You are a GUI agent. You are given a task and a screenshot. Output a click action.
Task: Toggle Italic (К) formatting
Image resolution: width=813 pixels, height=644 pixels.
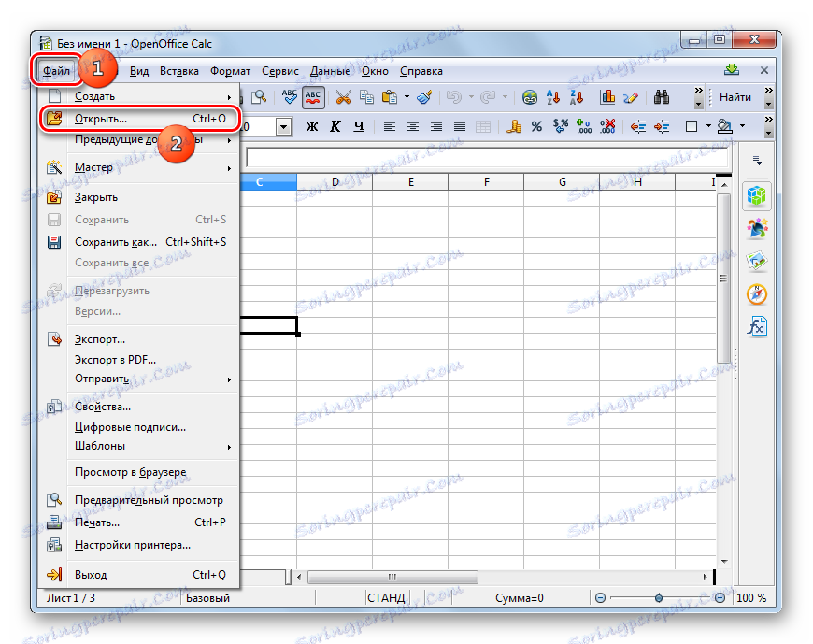coord(335,126)
